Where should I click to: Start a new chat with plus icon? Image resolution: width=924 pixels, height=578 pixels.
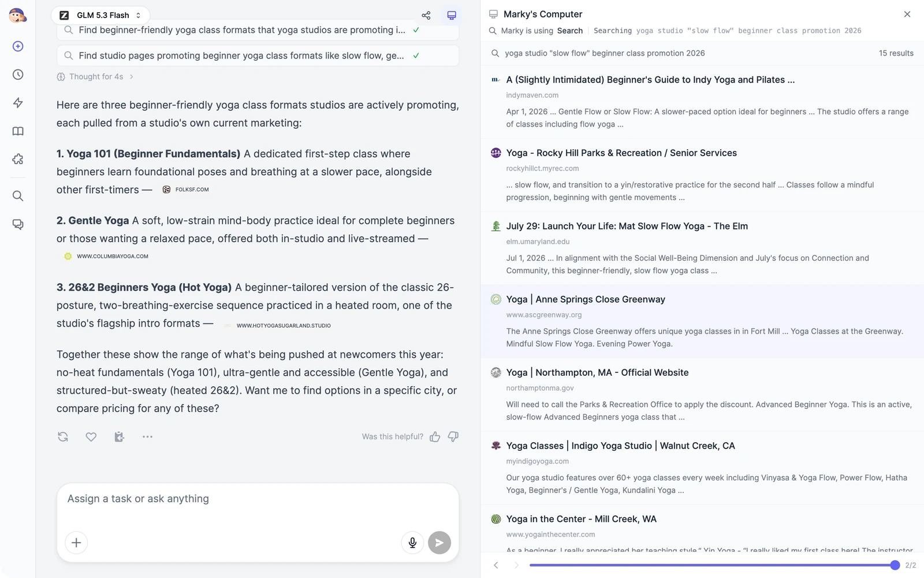(18, 46)
